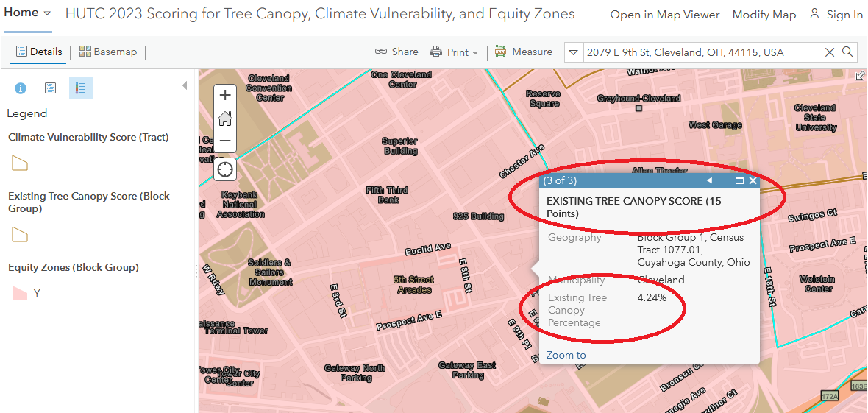Expand the Print options dropdown
Screen dimensions: 868x413
click(x=475, y=53)
